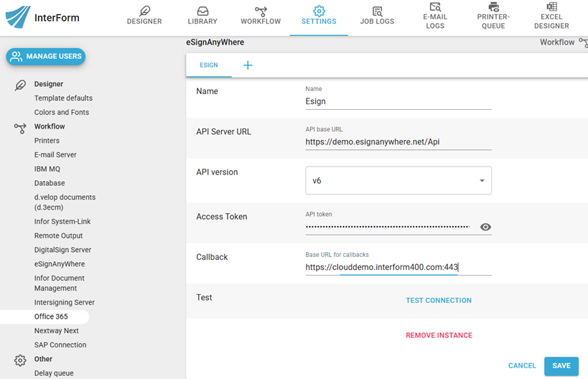
Task: Click the workflow icon at top right of panel
Action: point(583,42)
